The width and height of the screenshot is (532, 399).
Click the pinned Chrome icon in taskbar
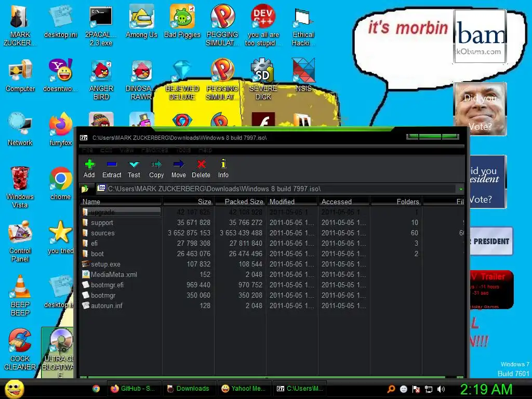(x=96, y=389)
